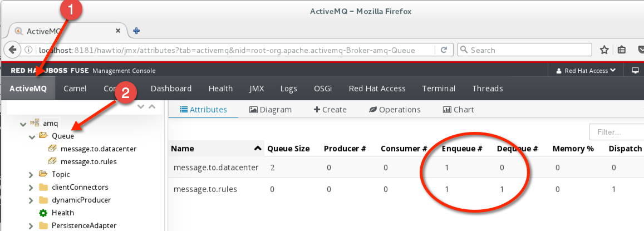
Task: Open a new browser tab
Action: 136,31
